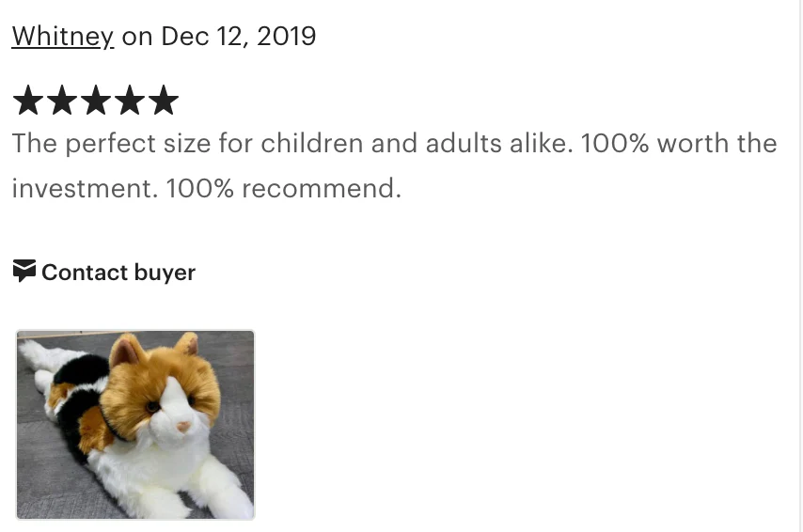The image size is (803, 532).
Task: Open the plush calico cat review photo
Action: 135,424
